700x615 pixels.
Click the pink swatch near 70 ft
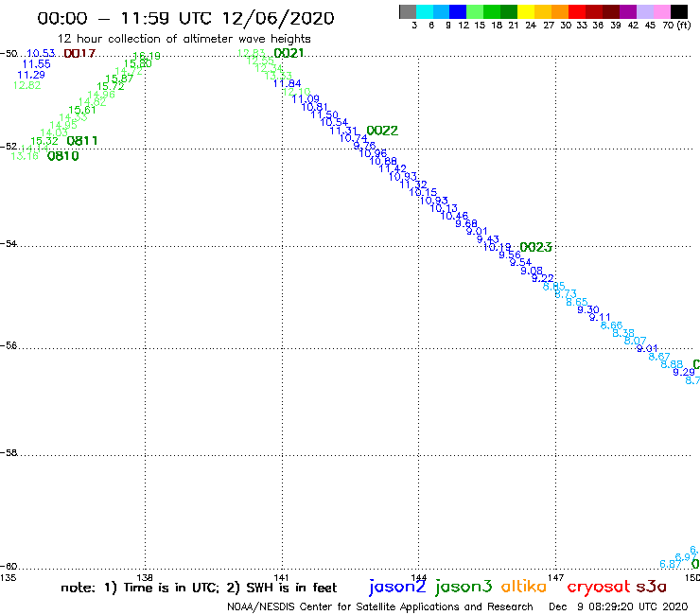point(661,11)
